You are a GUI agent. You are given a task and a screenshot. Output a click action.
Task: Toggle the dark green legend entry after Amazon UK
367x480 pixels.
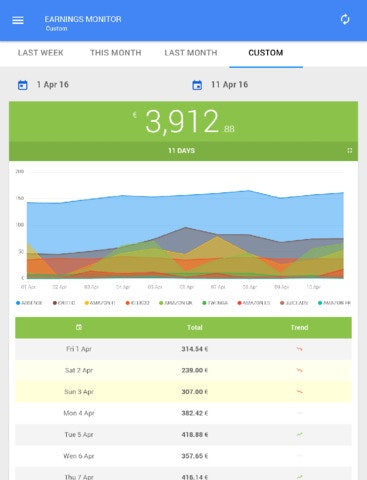point(215,303)
